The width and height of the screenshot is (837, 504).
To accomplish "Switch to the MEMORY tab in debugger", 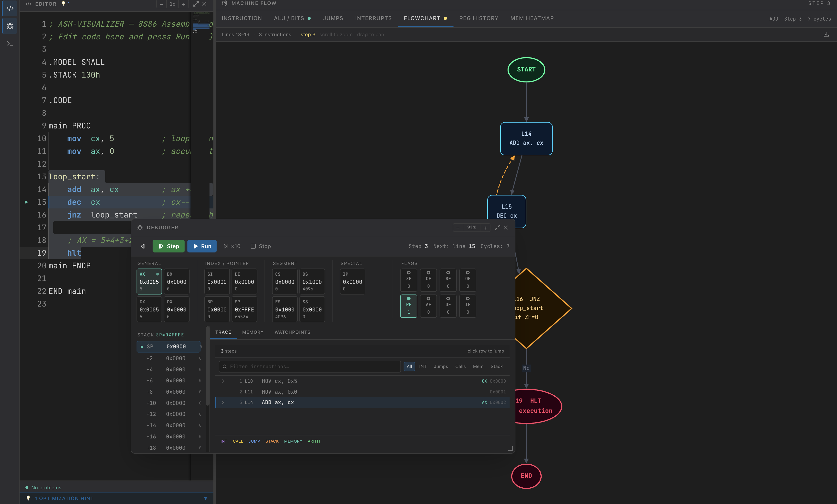I will coord(253,332).
